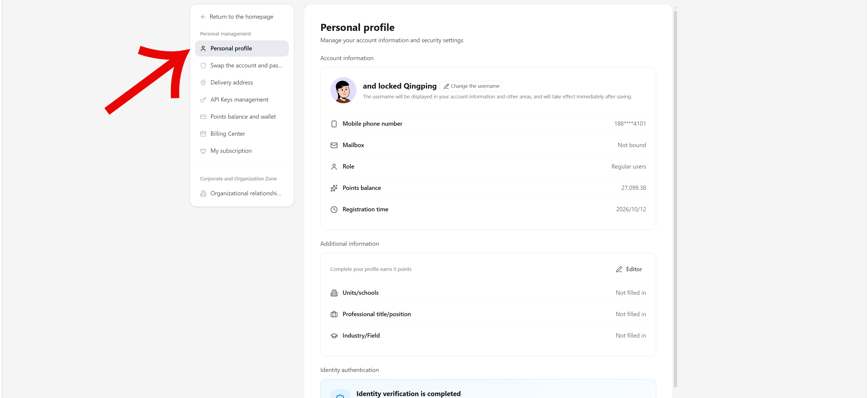Open Swap the account and password page
Viewport: 868px width, 398px height.
[242, 66]
